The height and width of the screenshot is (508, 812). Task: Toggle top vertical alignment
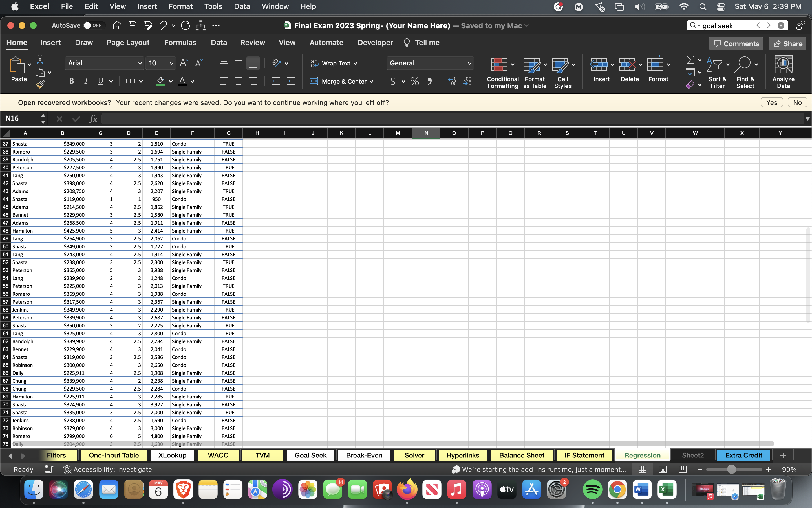[224, 63]
